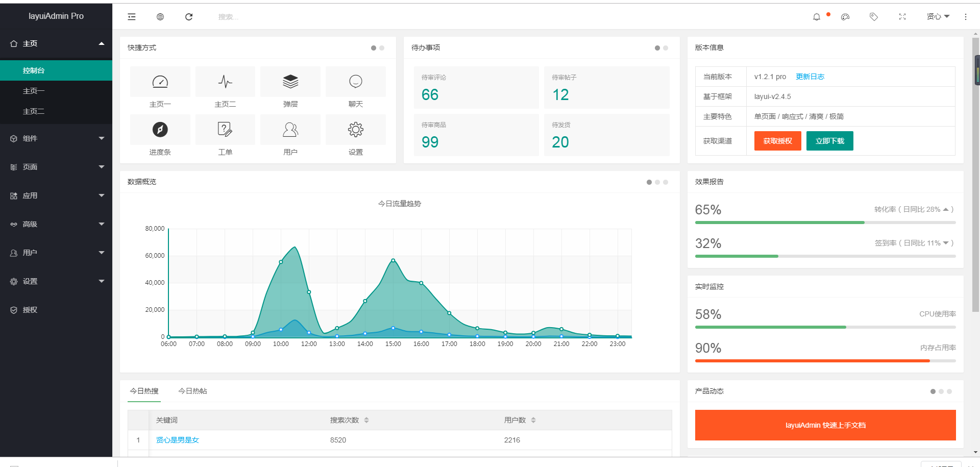Select second carousel dot in 待办事项 panel
The height and width of the screenshot is (467, 980).
click(666, 48)
